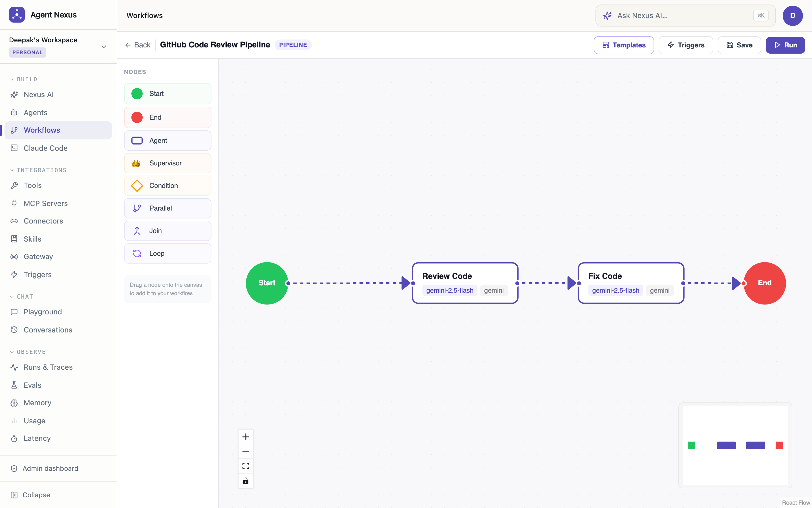Click gemini-2.5-flash tag on Review Code
Viewport: 812px width, 508px height.
coord(450,290)
